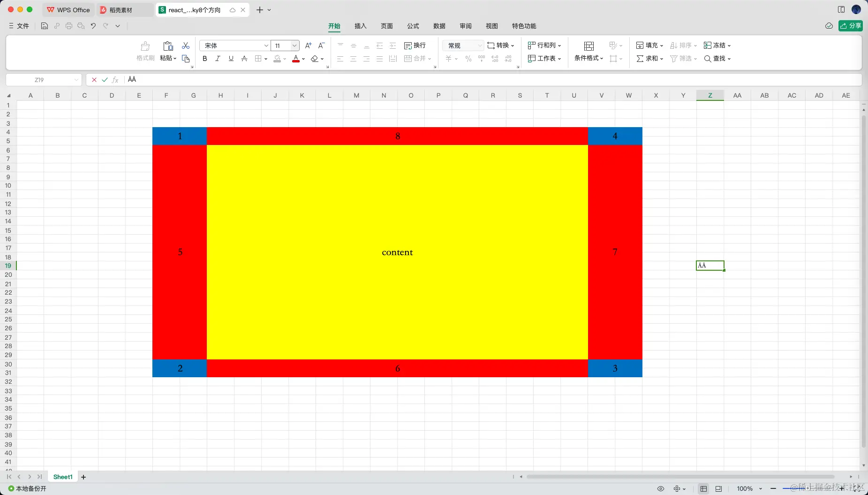
Task: Center text horizontally
Action: coord(354,59)
